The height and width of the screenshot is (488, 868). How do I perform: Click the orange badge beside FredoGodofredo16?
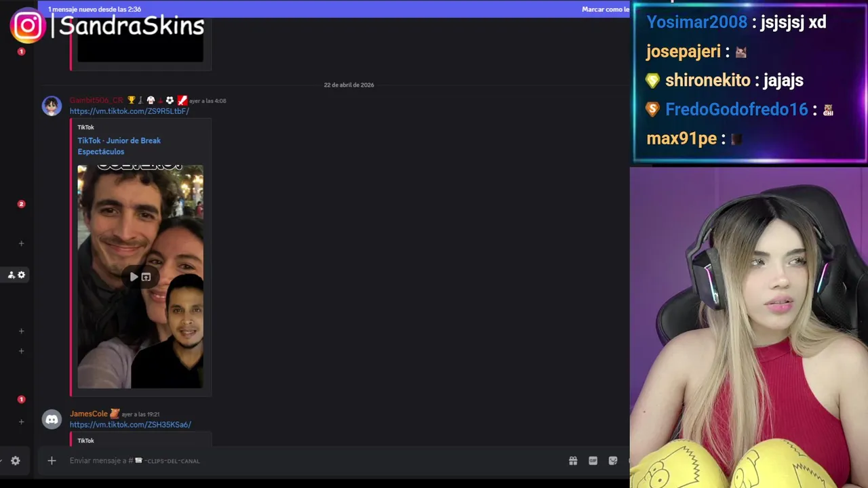click(652, 109)
